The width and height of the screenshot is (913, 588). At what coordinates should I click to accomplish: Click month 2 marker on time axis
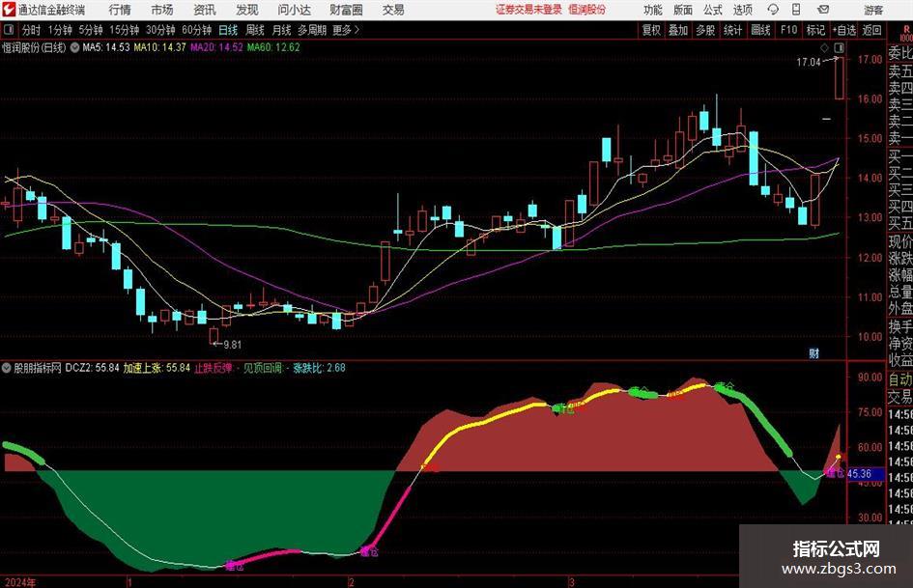pyautogui.click(x=351, y=582)
